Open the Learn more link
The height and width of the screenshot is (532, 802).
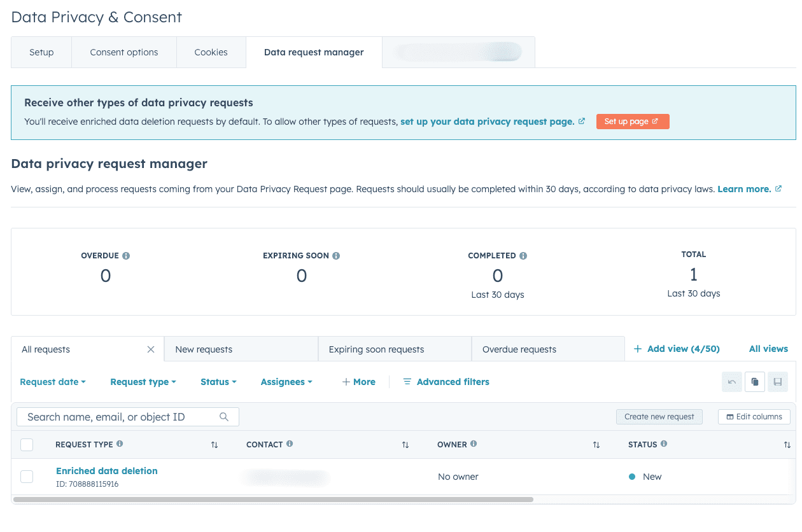744,188
